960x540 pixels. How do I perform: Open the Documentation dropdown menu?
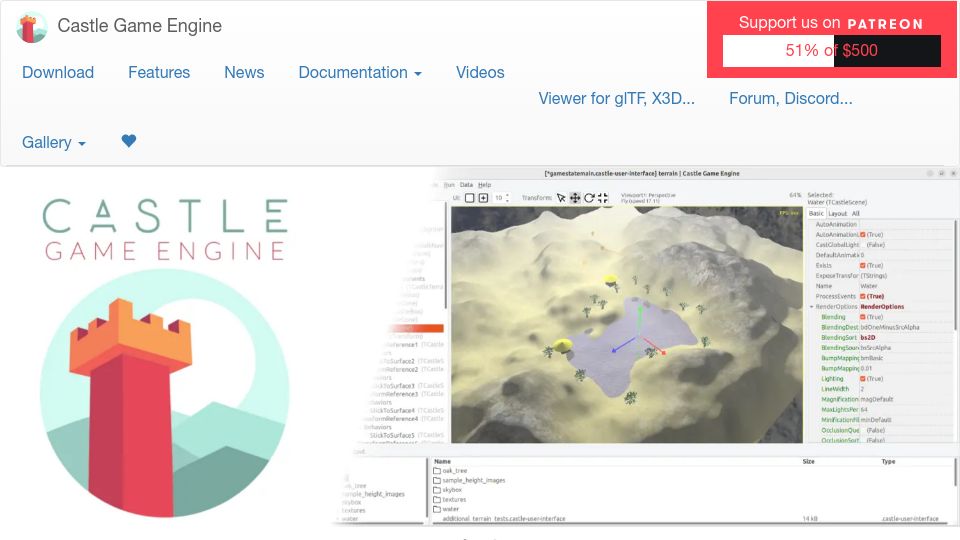[360, 72]
